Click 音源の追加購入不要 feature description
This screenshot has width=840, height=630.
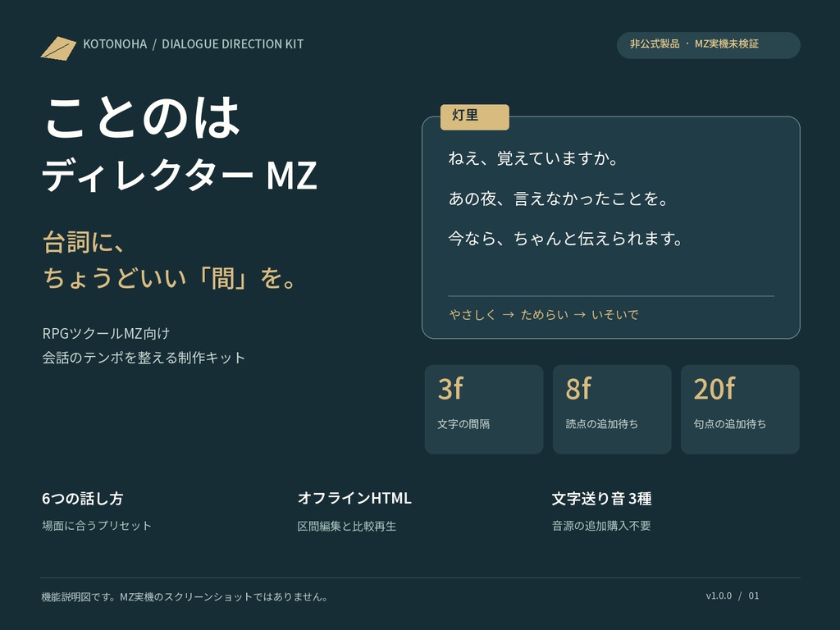[601, 526]
